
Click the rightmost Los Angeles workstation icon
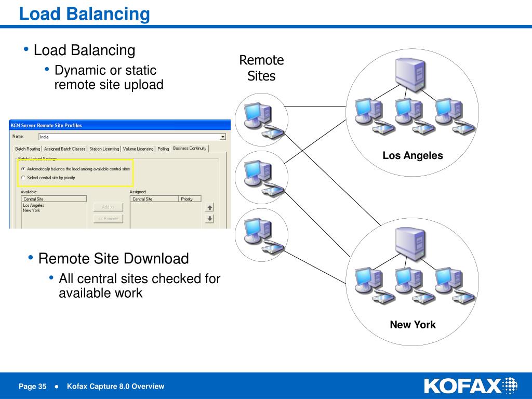pos(455,116)
